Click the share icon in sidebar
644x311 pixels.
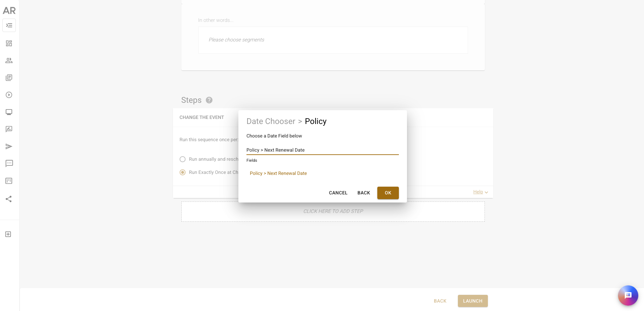[9, 199]
